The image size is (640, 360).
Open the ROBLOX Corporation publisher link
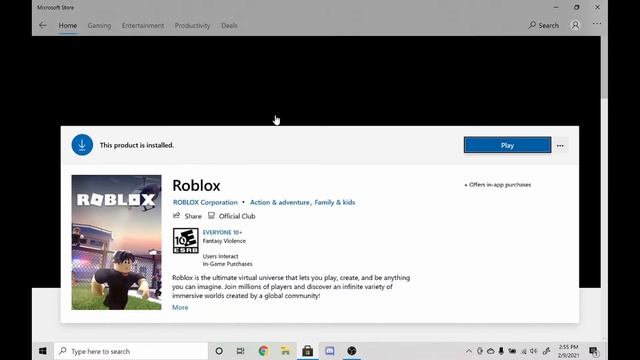[205, 202]
